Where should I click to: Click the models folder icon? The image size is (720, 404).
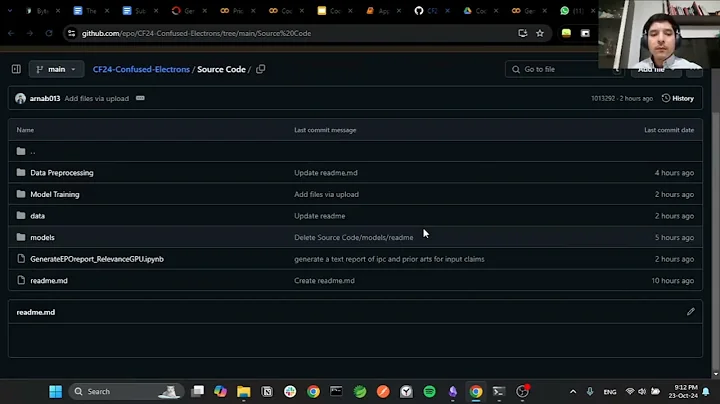(x=21, y=237)
